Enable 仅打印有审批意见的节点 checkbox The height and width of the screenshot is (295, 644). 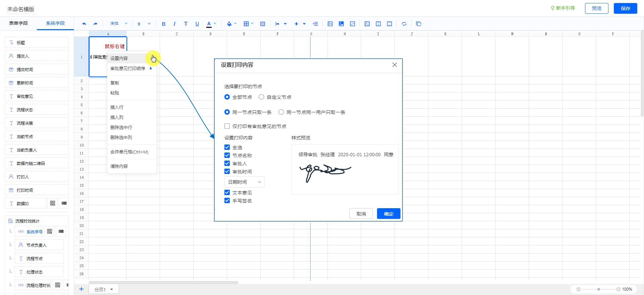tap(227, 126)
